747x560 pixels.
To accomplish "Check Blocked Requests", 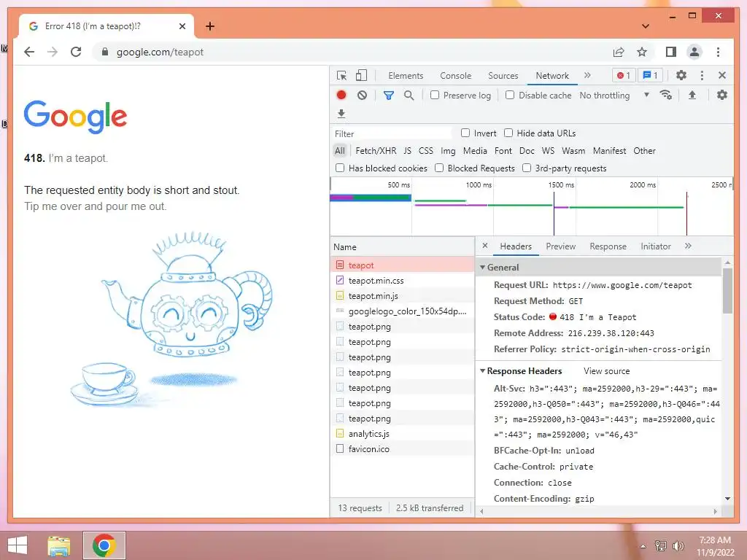I will click(x=439, y=168).
